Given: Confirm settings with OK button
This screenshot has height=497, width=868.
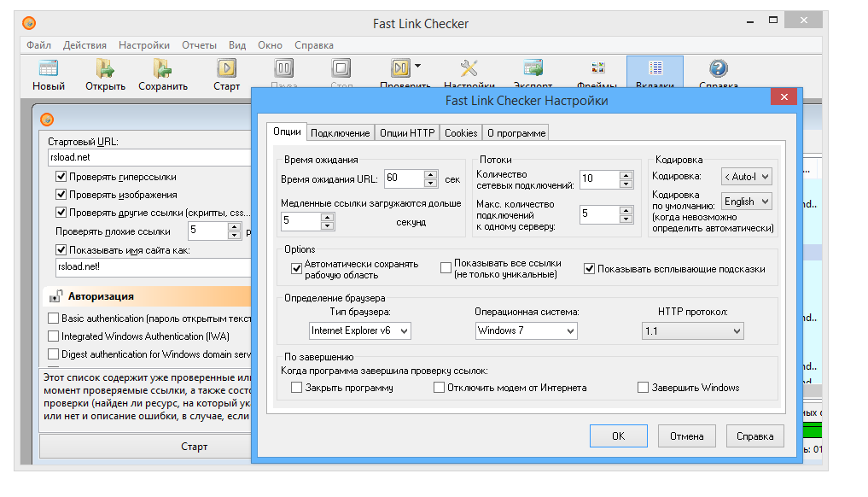Looking at the screenshot, I should point(618,436).
